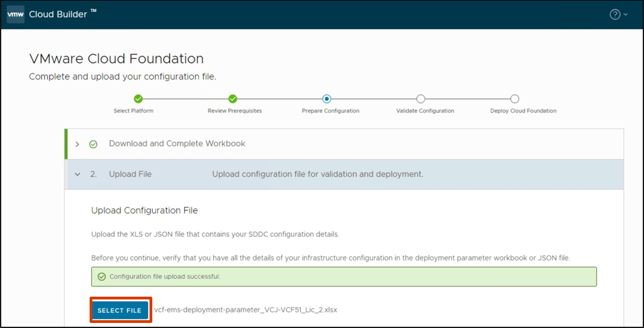644x328 pixels.
Task: Click the Prepare Configuration step circle
Action: (x=327, y=99)
